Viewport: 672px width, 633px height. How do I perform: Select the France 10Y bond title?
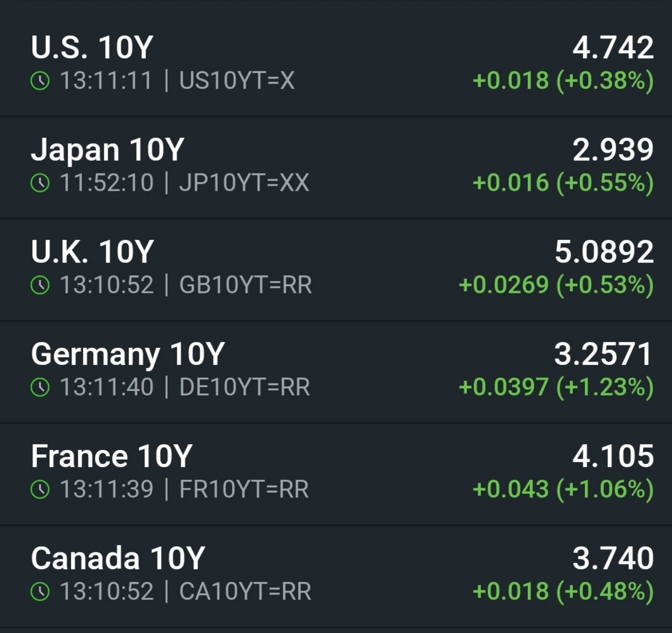click(x=112, y=456)
